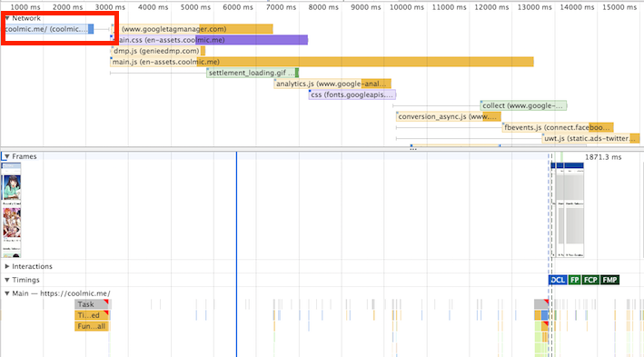This screenshot has width=644, height=357.
Task: Select the conversion_async.js request bar
Action: point(449,116)
